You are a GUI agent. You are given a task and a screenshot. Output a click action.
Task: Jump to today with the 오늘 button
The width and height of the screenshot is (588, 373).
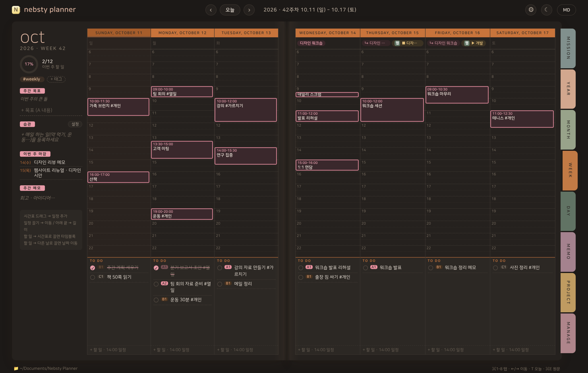point(230,10)
